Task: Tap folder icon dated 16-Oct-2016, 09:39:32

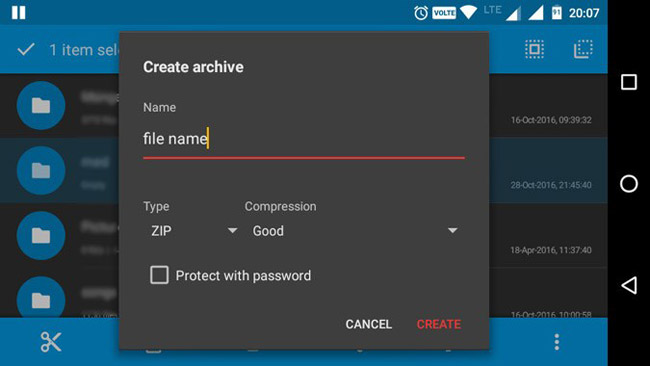Action: (41, 105)
